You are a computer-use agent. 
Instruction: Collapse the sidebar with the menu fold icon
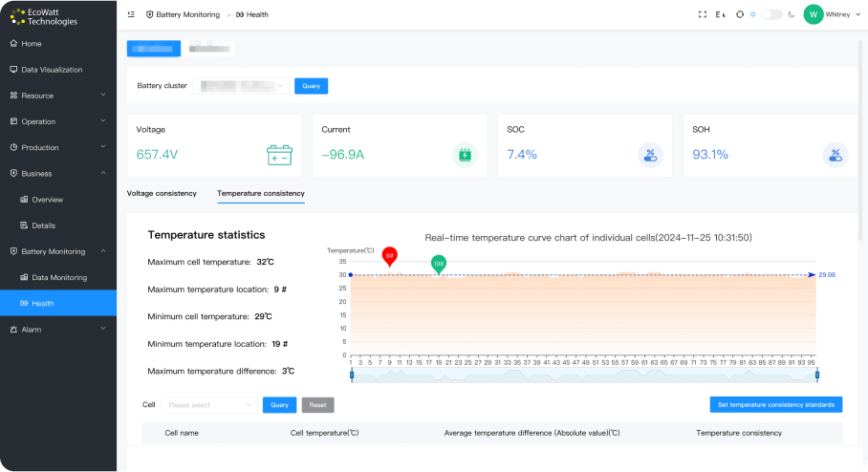(x=131, y=14)
